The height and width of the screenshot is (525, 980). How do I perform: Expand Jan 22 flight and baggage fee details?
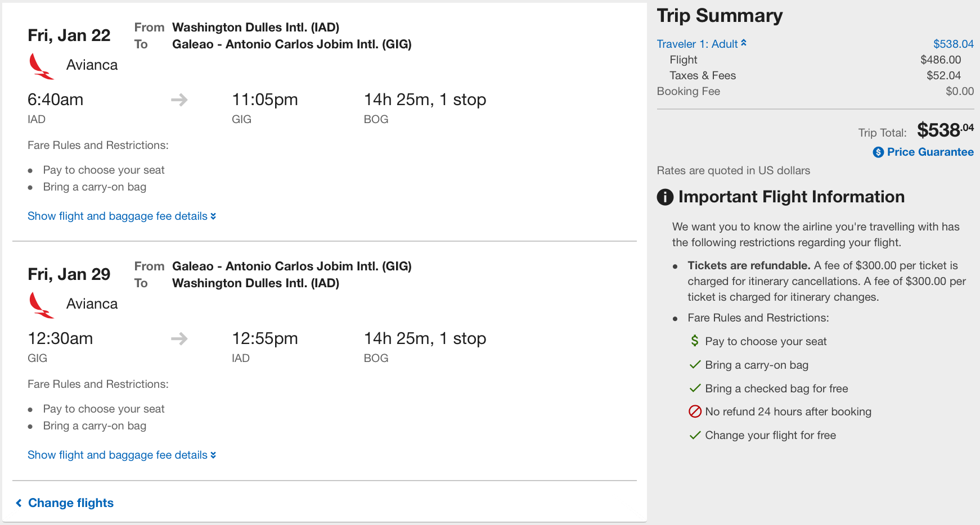(x=122, y=216)
